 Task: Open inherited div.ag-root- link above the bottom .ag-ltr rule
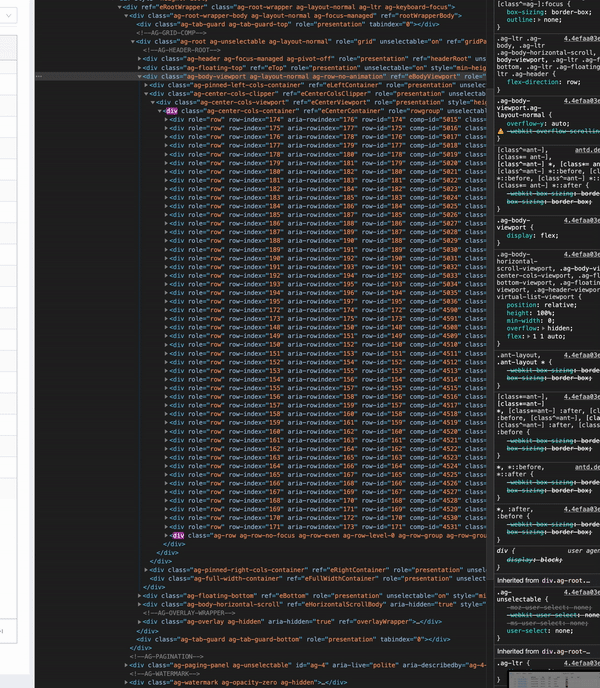click(566, 652)
